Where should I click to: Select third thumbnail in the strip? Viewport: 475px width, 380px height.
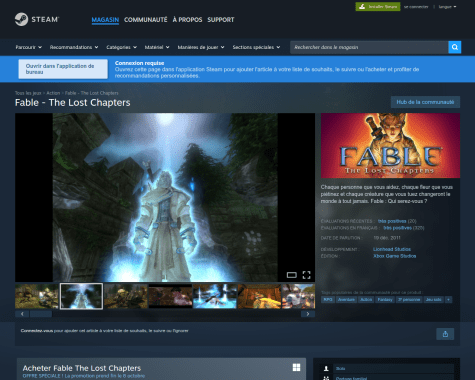tap(126, 296)
